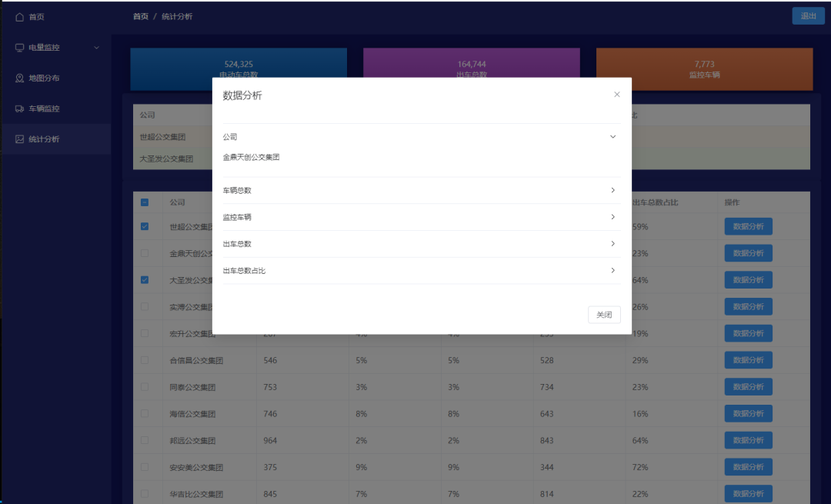Uncheck the 大圣发公交 row checkbox
The image size is (831, 504).
(145, 280)
